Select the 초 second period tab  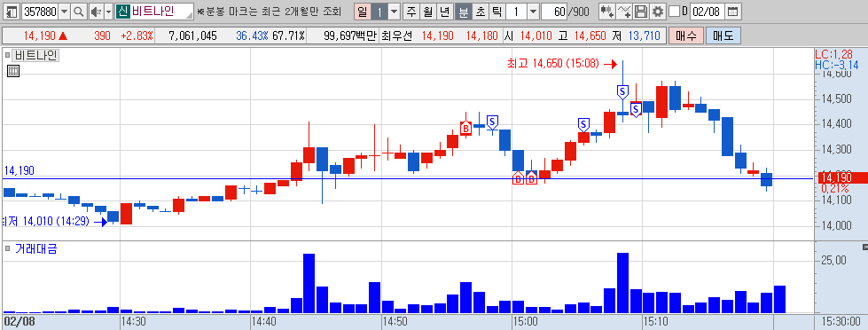(x=480, y=11)
